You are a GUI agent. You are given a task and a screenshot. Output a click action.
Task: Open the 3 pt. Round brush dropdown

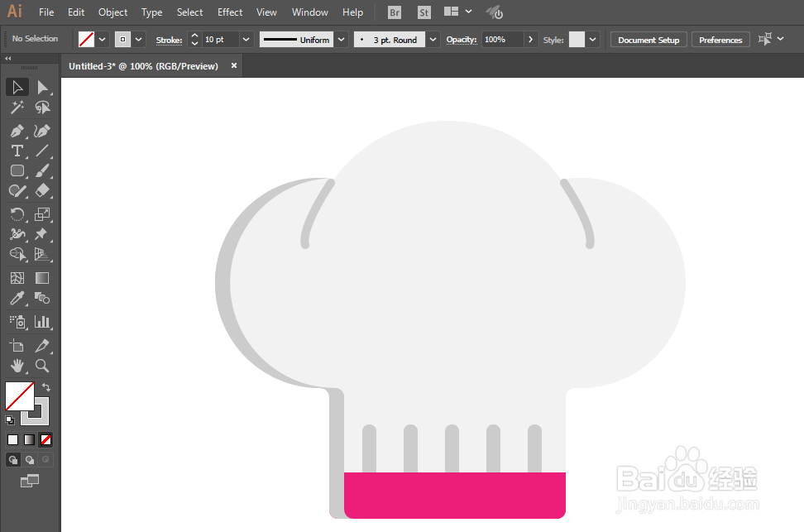tap(433, 40)
